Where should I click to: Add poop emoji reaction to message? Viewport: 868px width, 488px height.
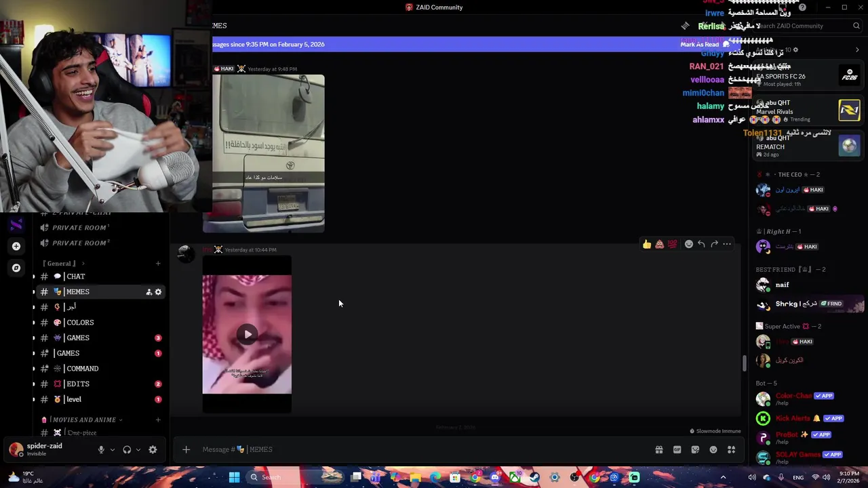(x=659, y=244)
